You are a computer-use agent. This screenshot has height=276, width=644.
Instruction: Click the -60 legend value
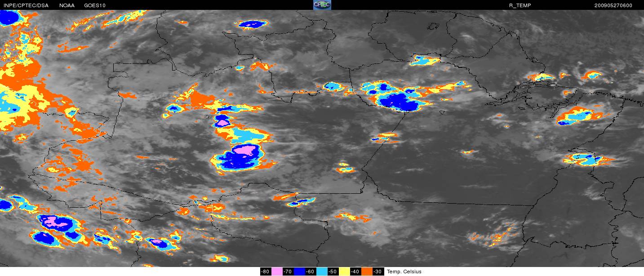(311, 272)
